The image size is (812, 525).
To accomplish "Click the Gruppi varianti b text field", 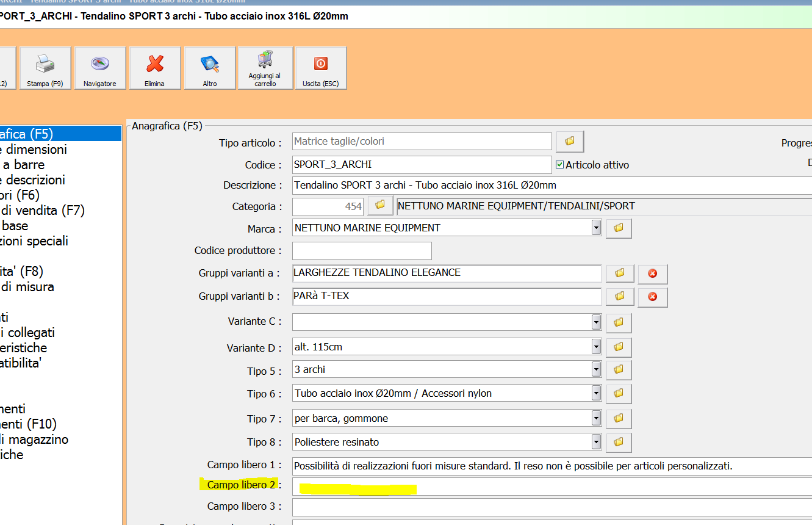I will coord(447,297).
